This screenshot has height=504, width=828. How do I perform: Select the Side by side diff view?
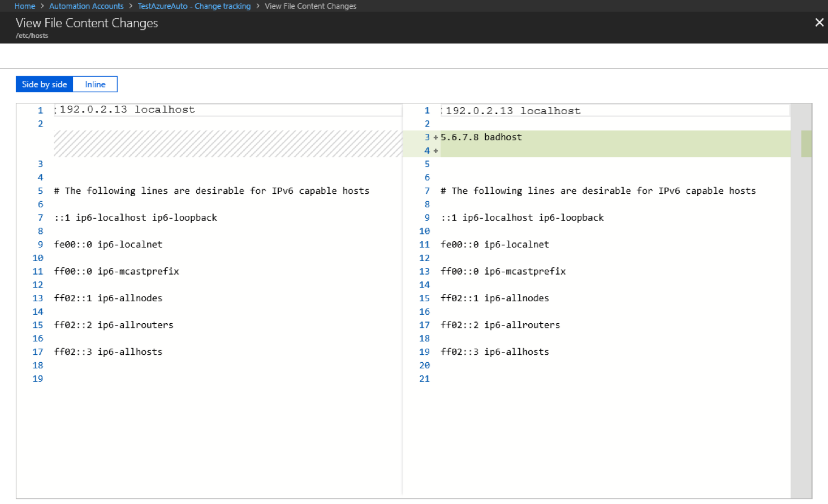pyautogui.click(x=44, y=84)
